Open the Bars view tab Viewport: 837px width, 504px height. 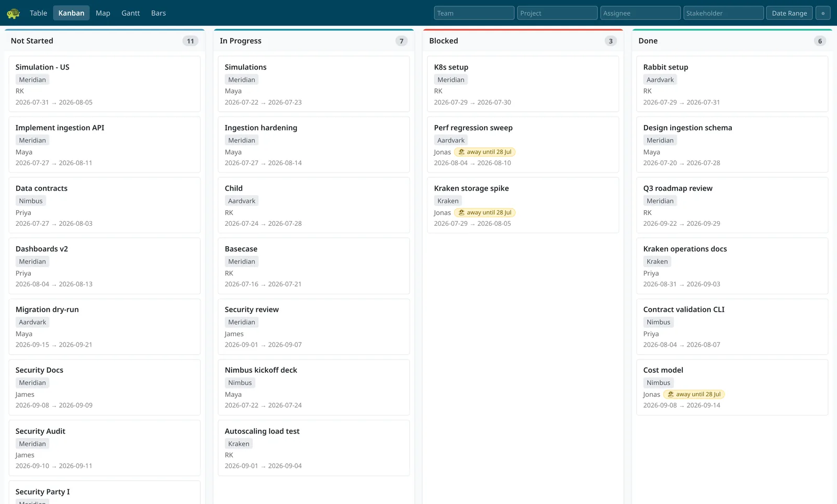pyautogui.click(x=159, y=13)
